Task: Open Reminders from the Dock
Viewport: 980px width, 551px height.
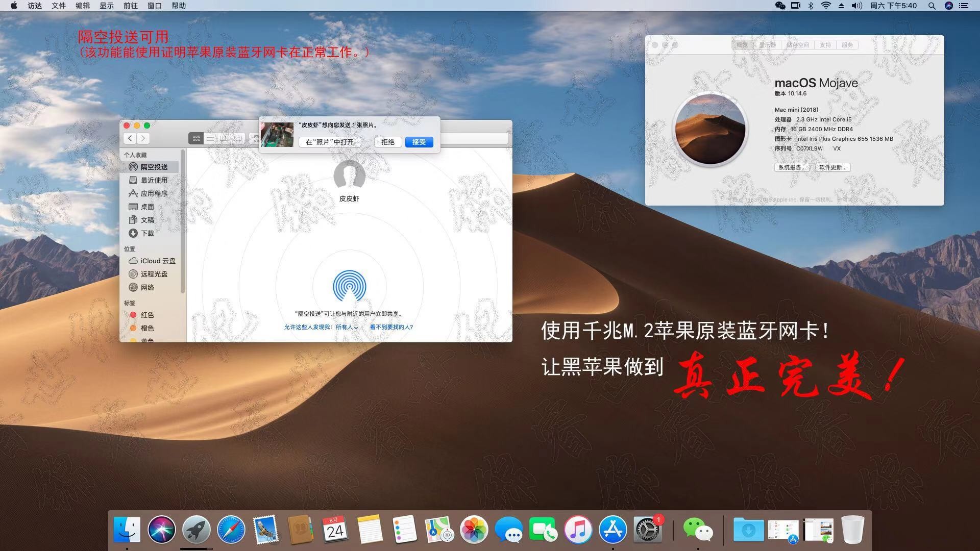Action: click(x=404, y=529)
